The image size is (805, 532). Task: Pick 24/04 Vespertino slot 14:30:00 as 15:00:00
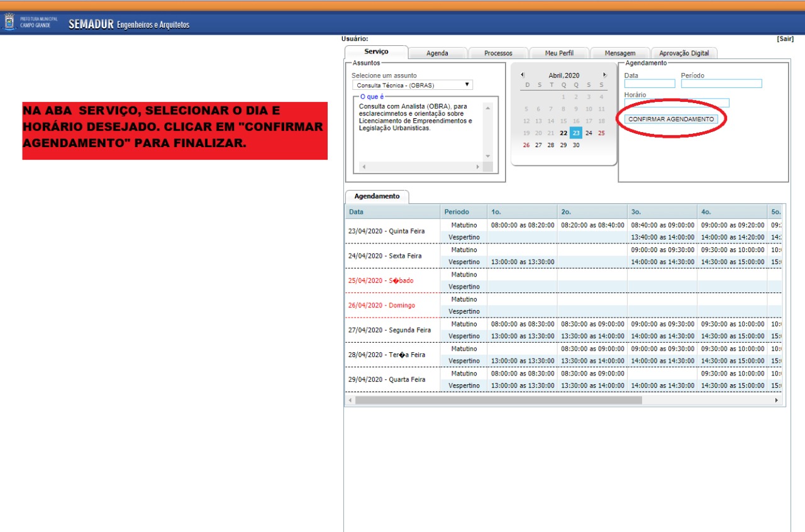pyautogui.click(x=733, y=262)
